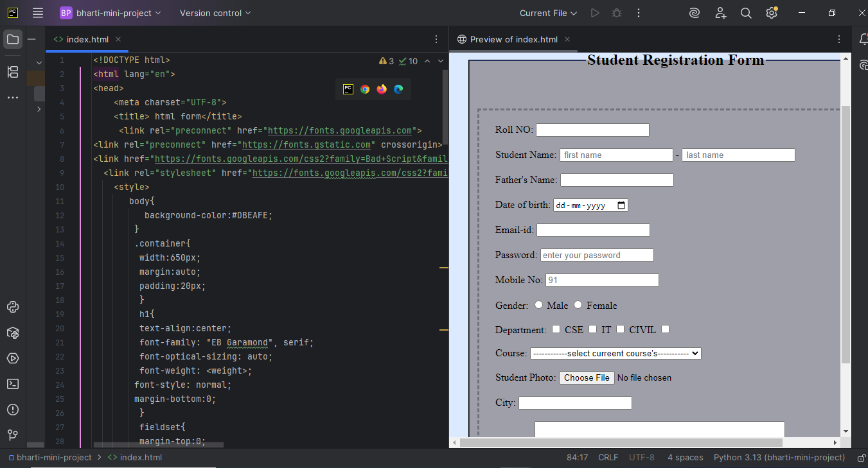868x468 pixels.
Task: Select the Female gender radio button
Action: [577, 304]
